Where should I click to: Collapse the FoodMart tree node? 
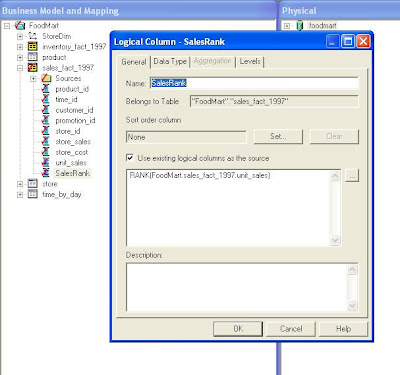pyautogui.click(x=7, y=26)
